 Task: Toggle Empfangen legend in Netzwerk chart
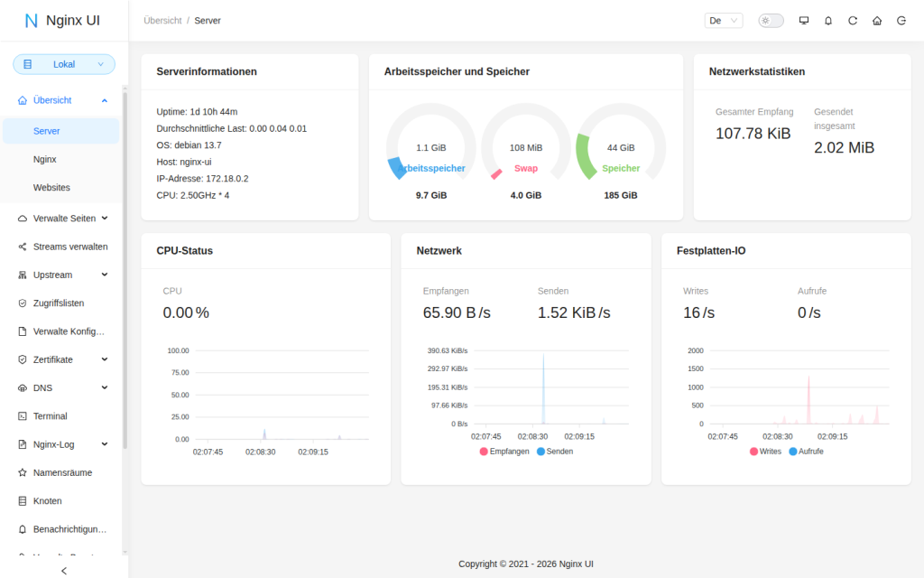coord(504,452)
